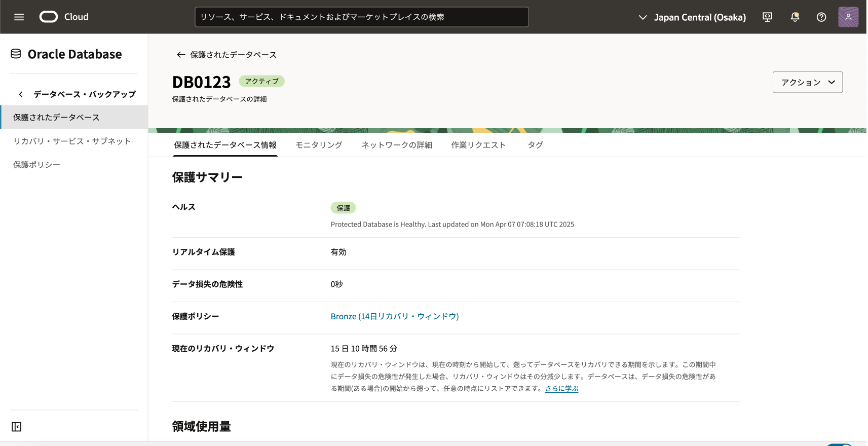Viewport: 868px width, 446px height.
Task: Open the help question mark icon
Action: [821, 17]
